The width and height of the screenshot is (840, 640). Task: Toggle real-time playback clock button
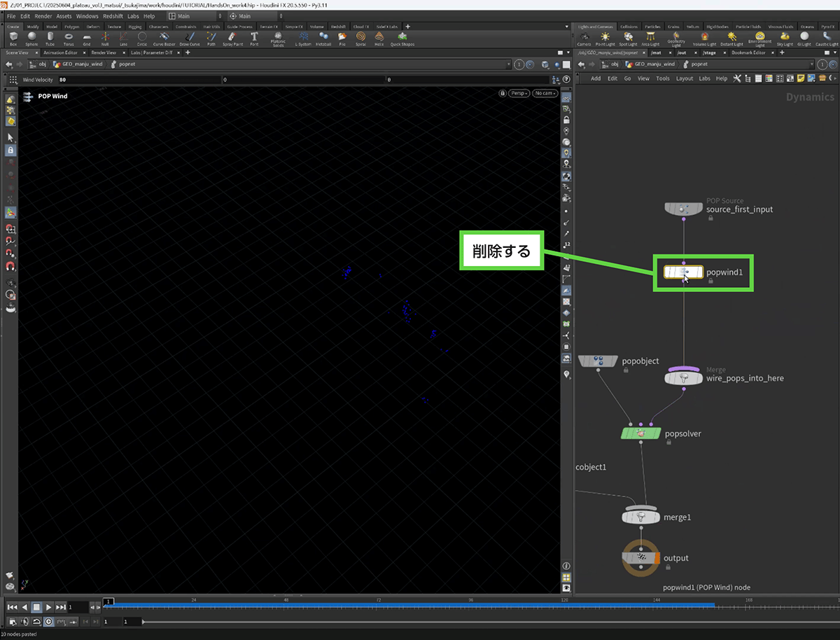click(48, 621)
